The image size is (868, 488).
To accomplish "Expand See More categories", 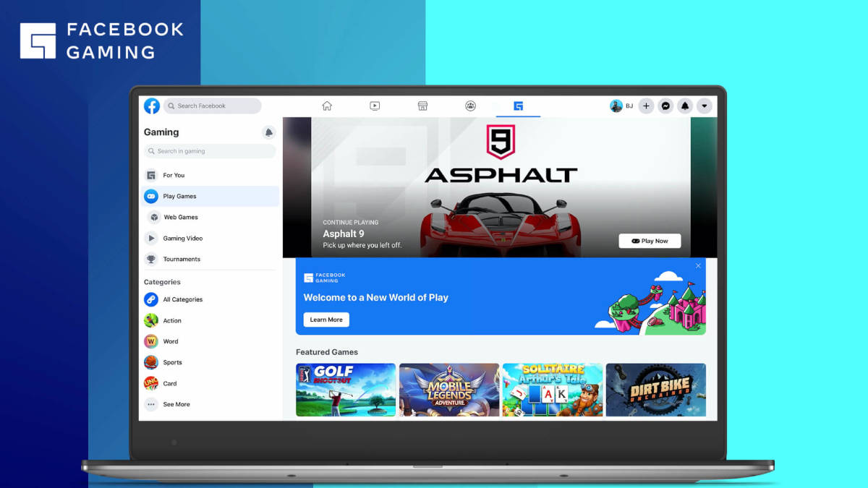I will pos(209,404).
